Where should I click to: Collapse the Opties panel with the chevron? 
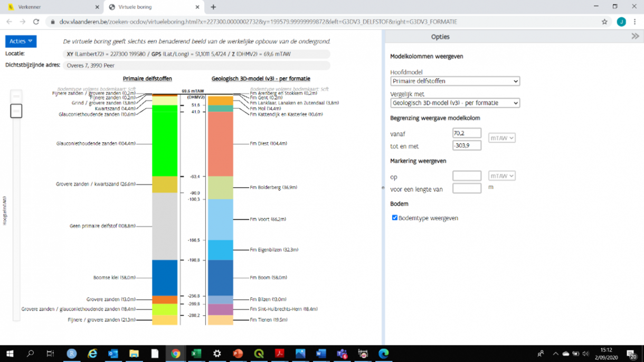click(x=637, y=36)
